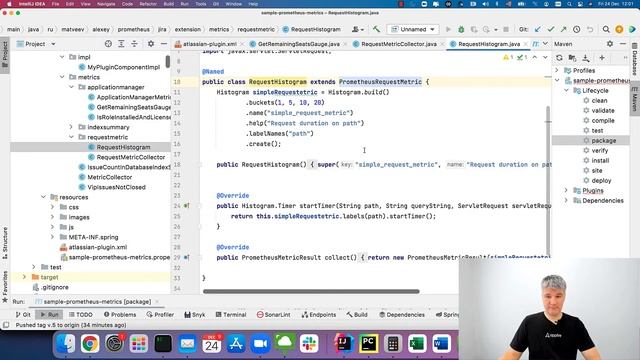Open the Unnamed run configuration dropdown
The height and width of the screenshot is (360, 640).
click(413, 29)
